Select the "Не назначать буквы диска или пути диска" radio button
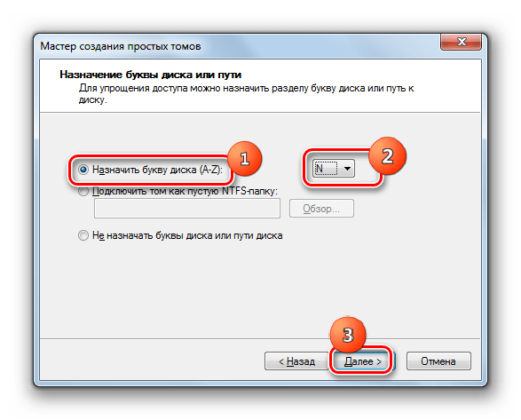The width and height of the screenshot is (521, 420). tap(83, 235)
